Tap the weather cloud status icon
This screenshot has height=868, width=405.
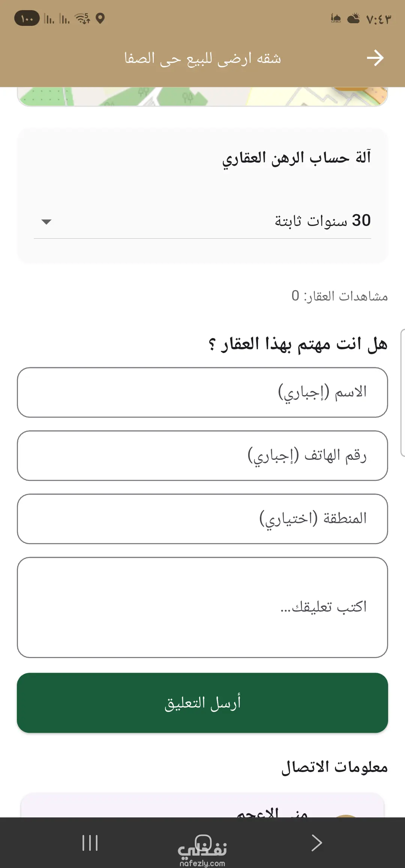point(353,18)
